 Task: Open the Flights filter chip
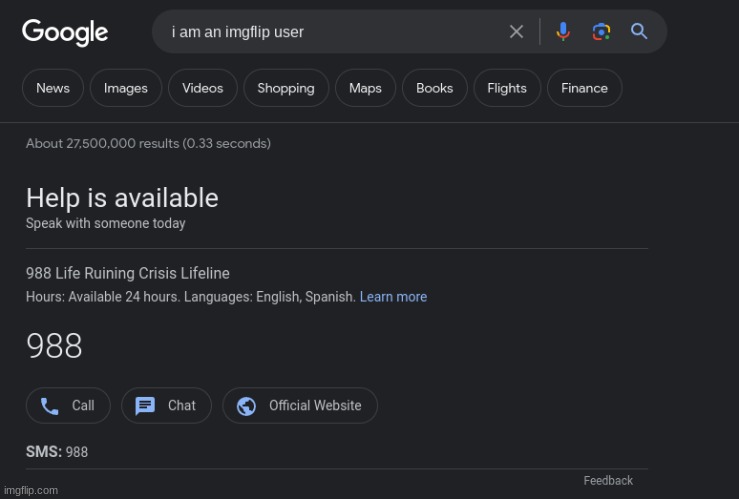pos(507,88)
